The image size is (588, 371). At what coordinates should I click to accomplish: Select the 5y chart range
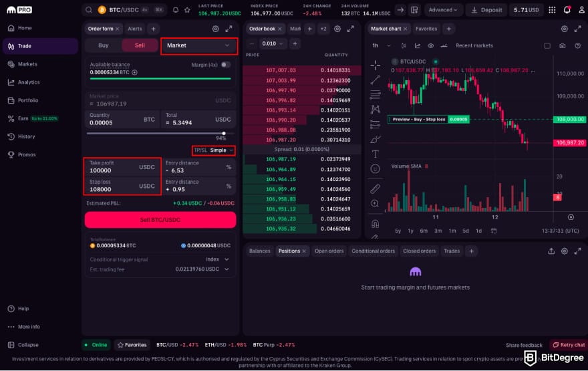click(x=398, y=231)
